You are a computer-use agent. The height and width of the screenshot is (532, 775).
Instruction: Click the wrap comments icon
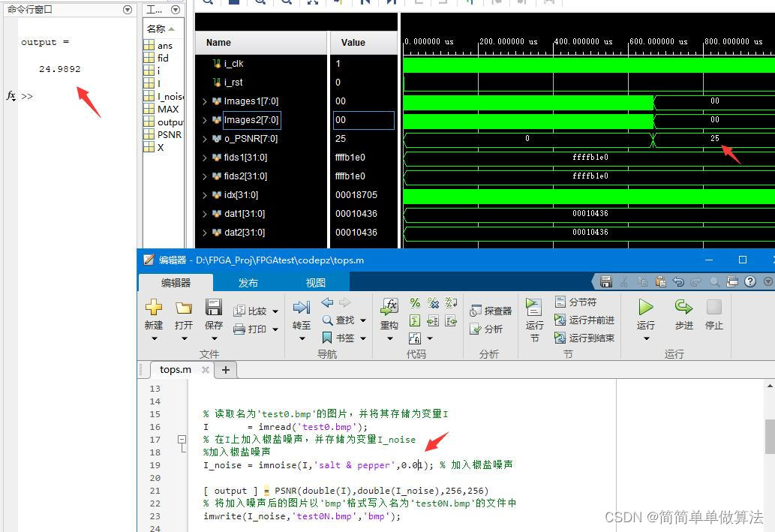451,302
